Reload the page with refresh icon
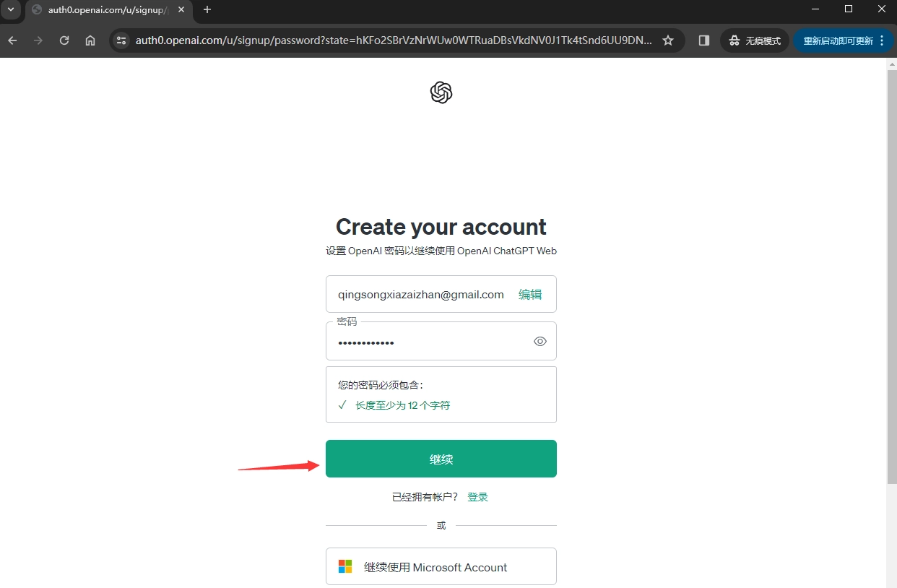Viewport: 897px width, 588px height. click(64, 40)
